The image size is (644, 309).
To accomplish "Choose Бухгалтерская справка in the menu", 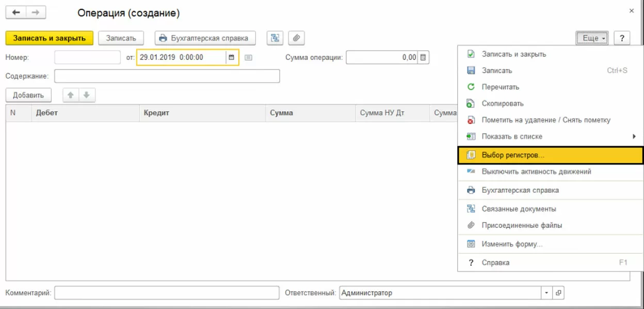I will click(550, 190).
